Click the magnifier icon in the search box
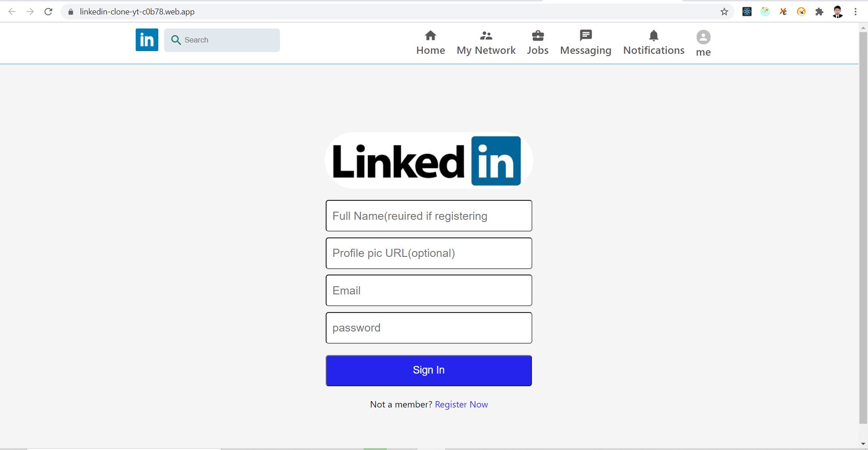The height and width of the screenshot is (450, 868). (x=176, y=40)
